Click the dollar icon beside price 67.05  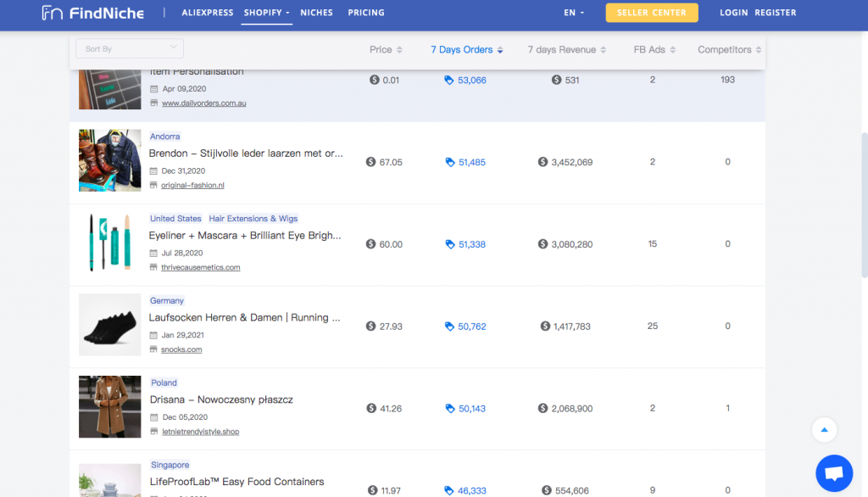[x=371, y=162]
